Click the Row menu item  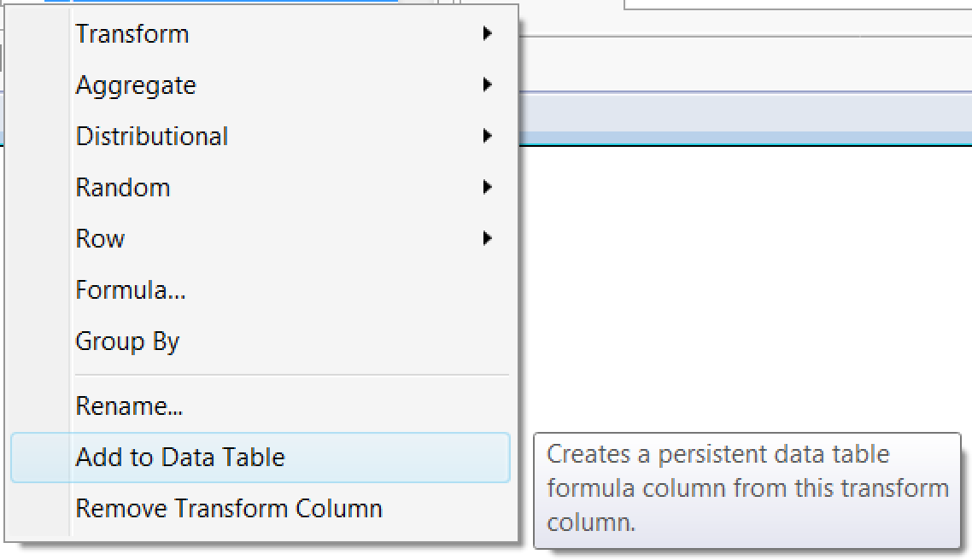100,239
